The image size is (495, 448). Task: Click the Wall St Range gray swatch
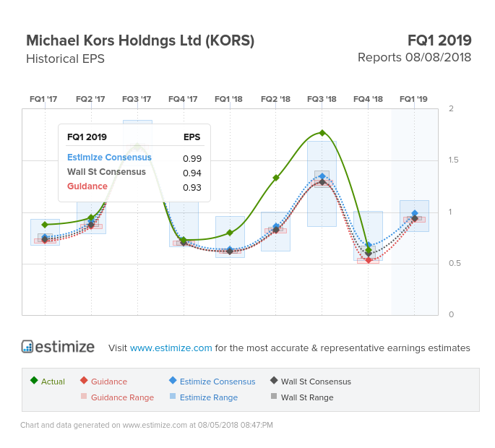coord(274,396)
